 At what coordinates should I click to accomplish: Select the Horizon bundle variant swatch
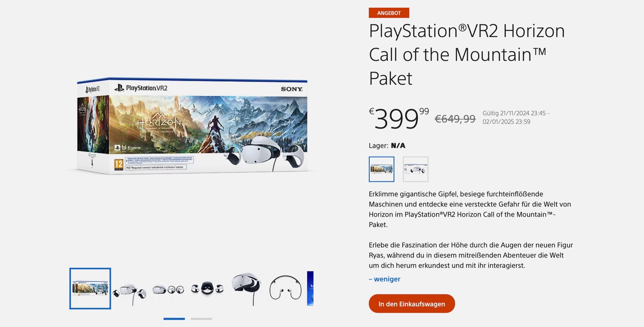381,169
